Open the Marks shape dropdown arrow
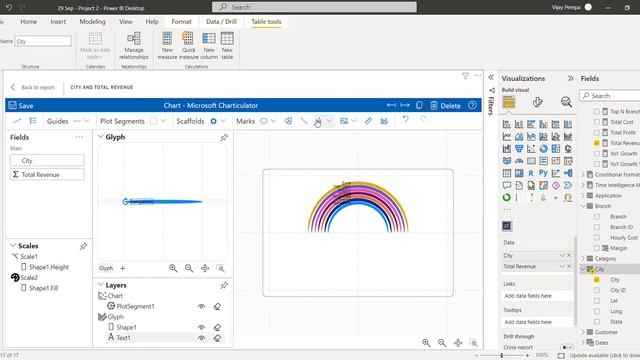The image size is (640, 360). click(x=273, y=121)
